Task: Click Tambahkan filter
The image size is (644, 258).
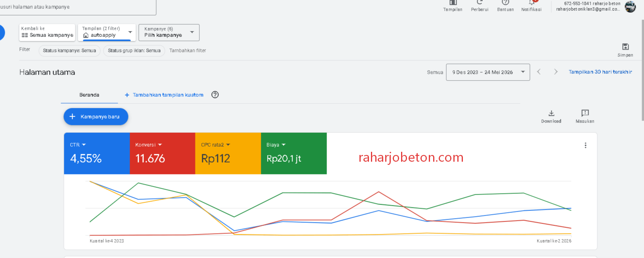Action: tap(187, 51)
